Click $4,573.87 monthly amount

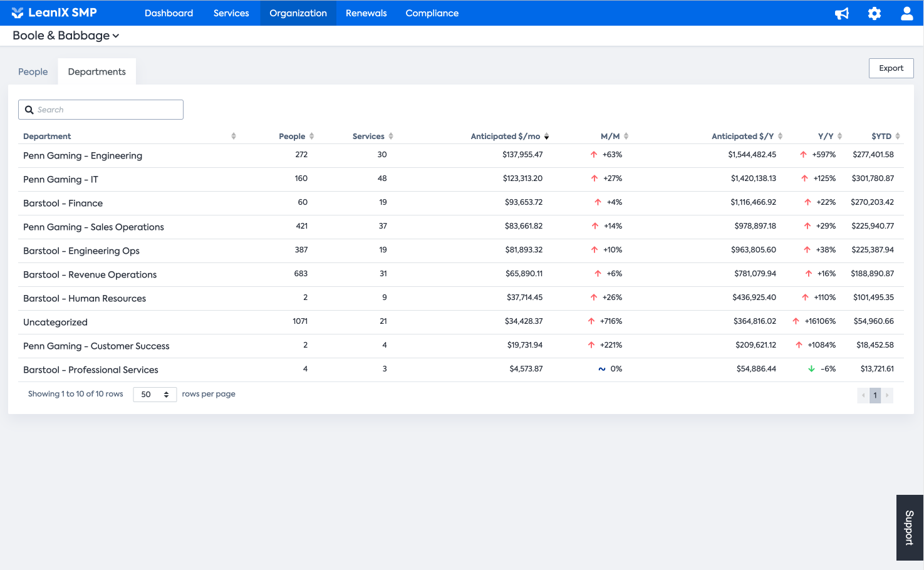point(526,368)
